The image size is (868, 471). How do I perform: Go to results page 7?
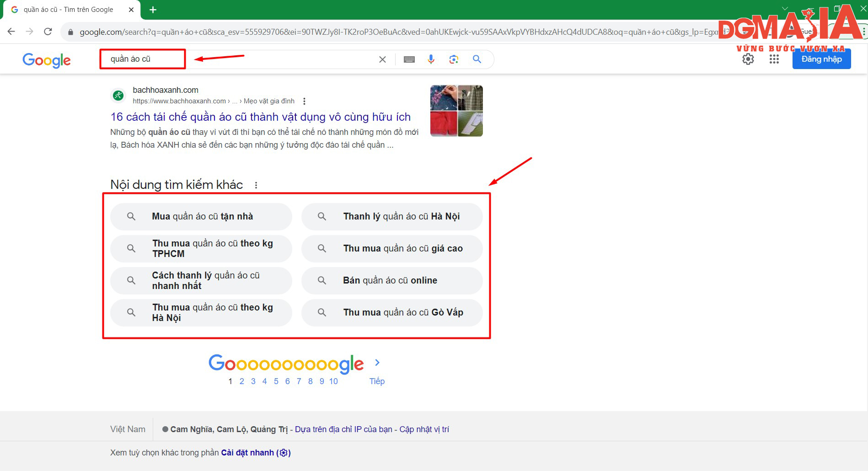(299, 381)
